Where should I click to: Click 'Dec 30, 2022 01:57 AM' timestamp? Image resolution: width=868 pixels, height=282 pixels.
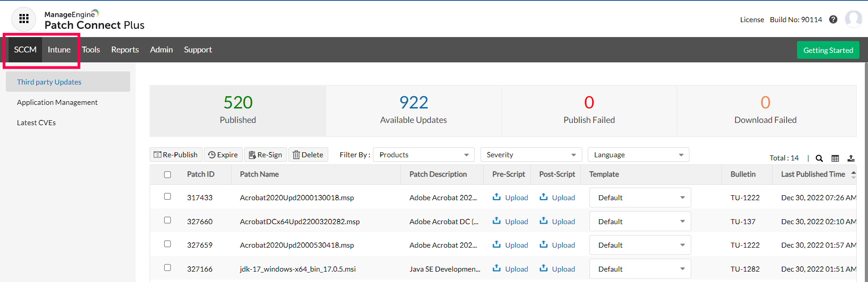click(x=819, y=245)
